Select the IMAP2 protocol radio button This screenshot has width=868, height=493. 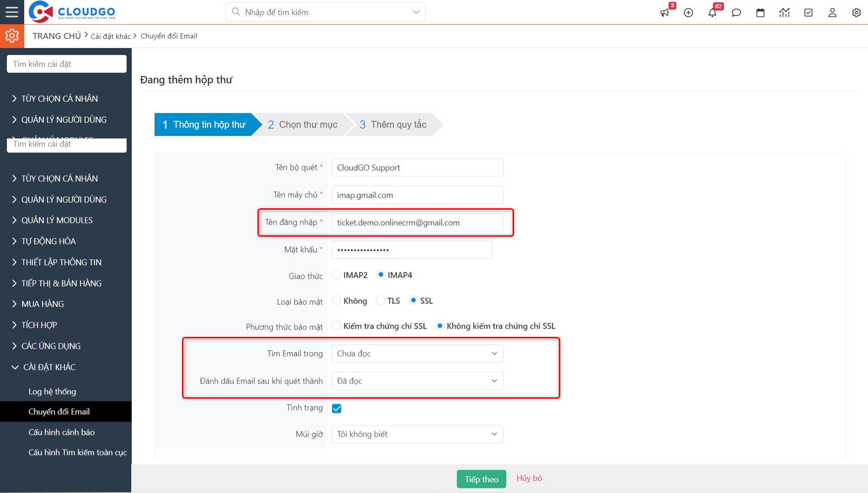(x=337, y=275)
